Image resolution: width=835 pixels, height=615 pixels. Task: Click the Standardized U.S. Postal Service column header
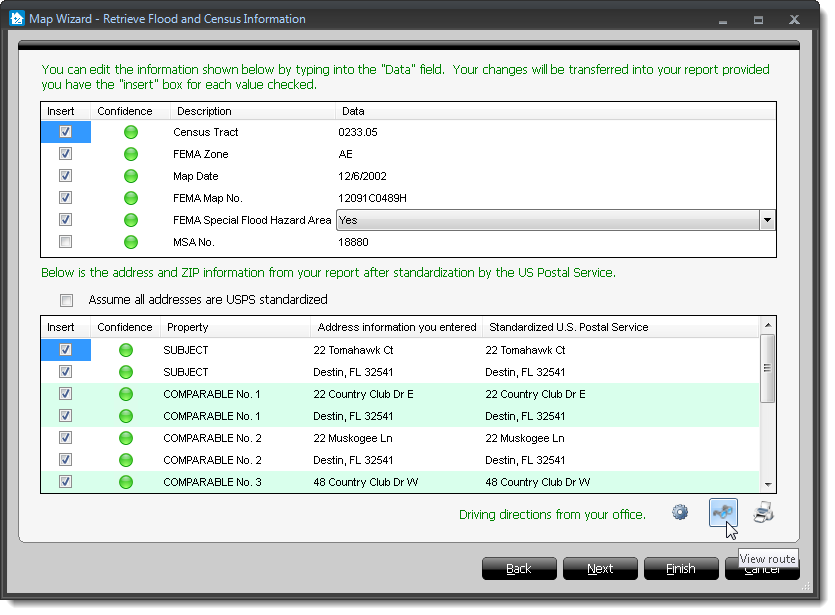(566, 327)
